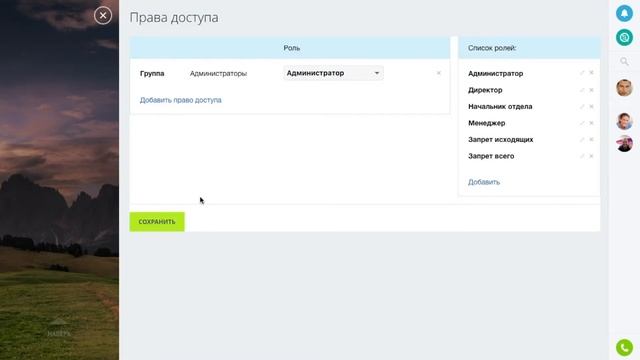Click the green phone call button

pyautogui.click(x=624, y=347)
